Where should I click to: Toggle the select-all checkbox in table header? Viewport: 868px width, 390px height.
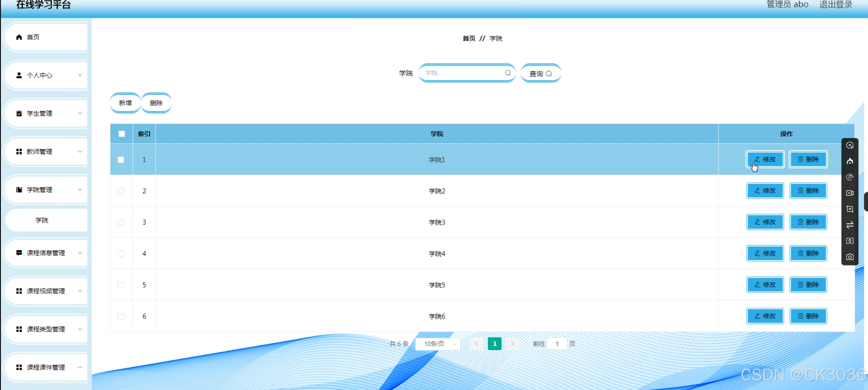tap(122, 134)
